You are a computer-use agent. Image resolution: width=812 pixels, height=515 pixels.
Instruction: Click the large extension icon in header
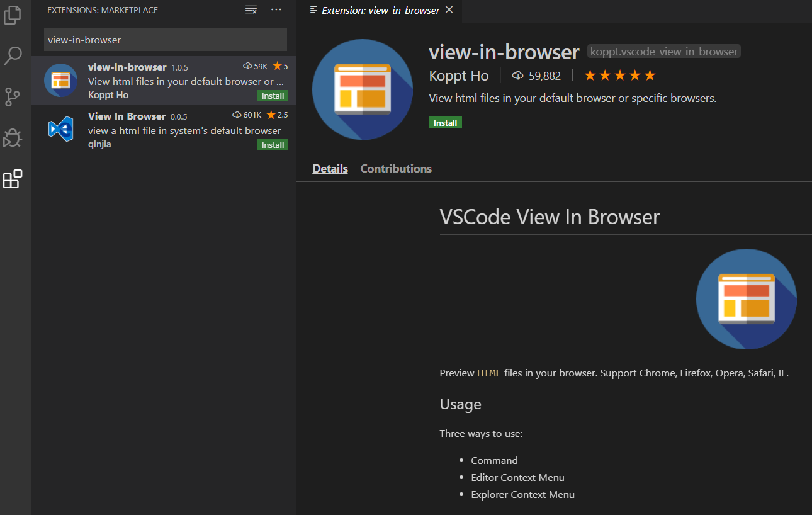(363, 89)
